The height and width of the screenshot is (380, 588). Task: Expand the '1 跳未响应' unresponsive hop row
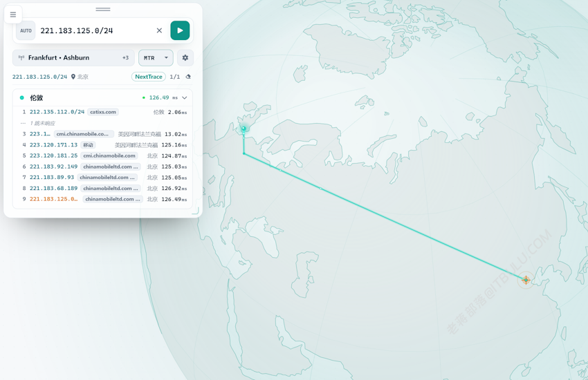pyautogui.click(x=42, y=123)
